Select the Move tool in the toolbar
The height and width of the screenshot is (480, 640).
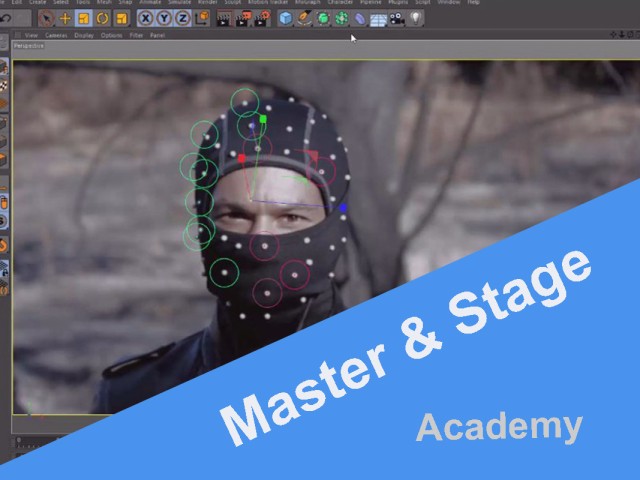[x=65, y=18]
